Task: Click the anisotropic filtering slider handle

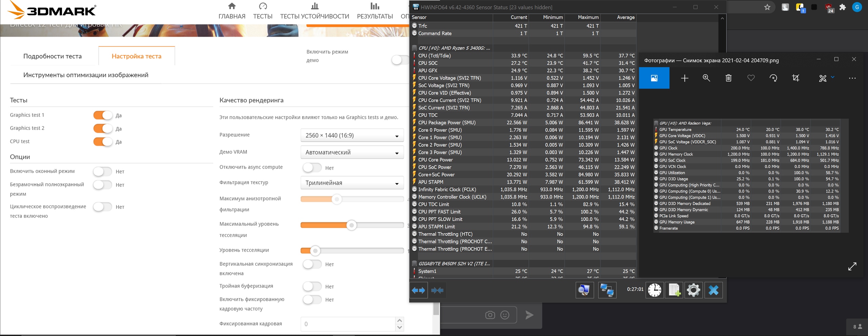Action: point(337,199)
